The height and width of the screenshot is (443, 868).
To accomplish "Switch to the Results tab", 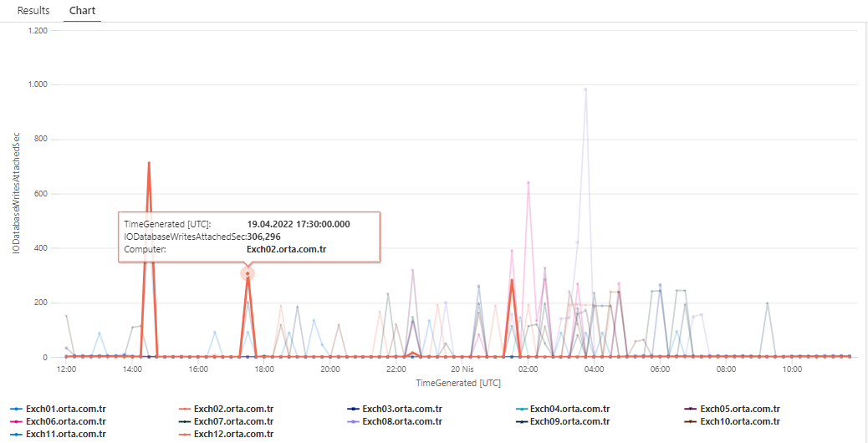I will (33, 11).
